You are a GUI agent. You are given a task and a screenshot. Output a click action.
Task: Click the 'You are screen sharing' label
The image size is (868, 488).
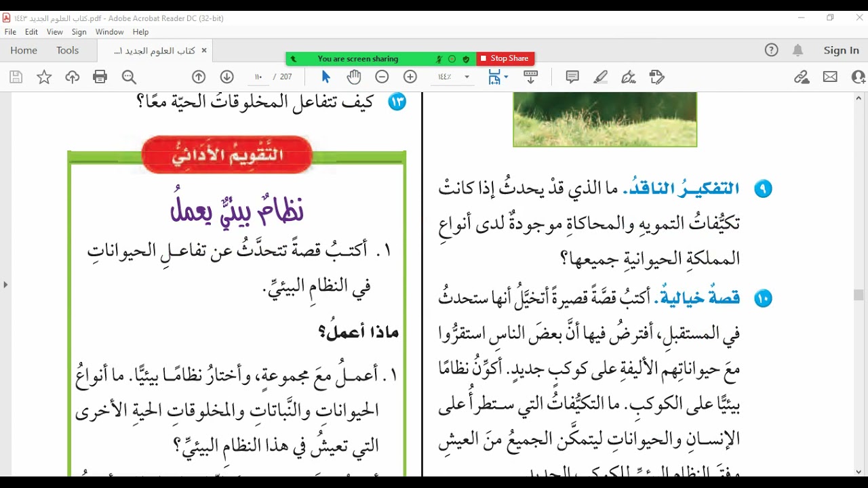click(x=358, y=59)
